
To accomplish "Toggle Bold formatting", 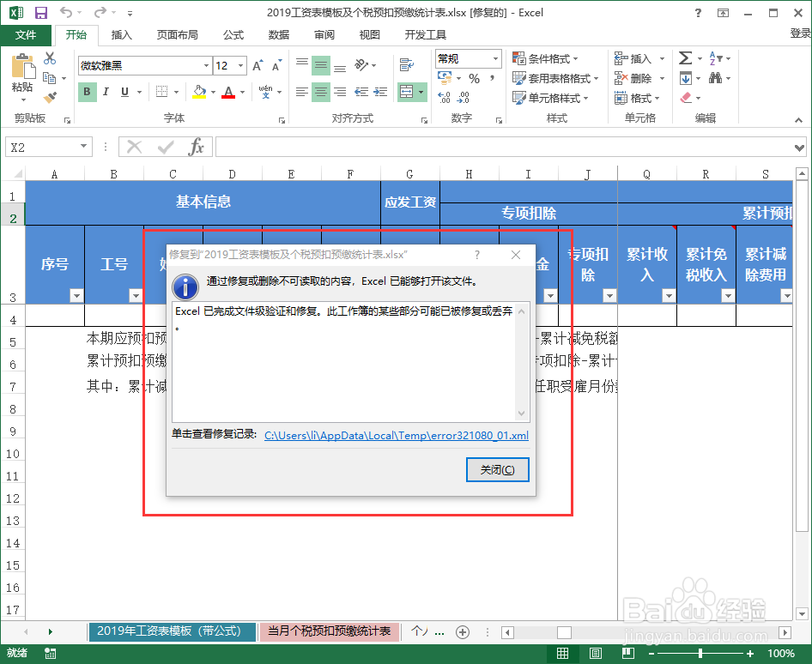I will coord(86,91).
